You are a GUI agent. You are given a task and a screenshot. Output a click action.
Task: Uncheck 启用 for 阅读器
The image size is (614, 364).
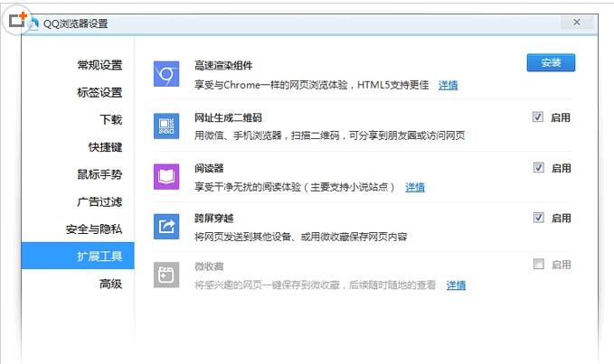click(x=538, y=168)
